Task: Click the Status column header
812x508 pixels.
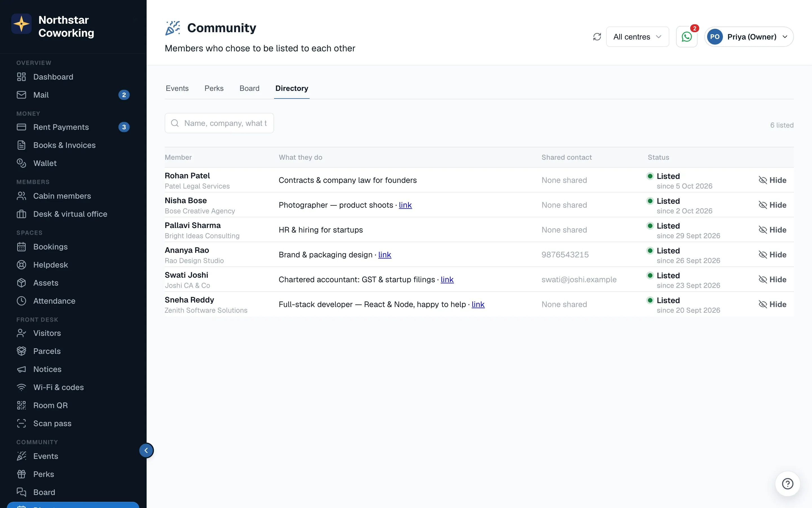Action: pyautogui.click(x=658, y=157)
